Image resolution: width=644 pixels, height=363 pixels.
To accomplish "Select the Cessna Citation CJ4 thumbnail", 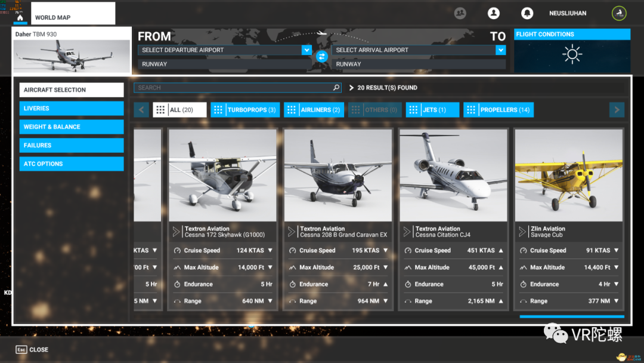I will [x=453, y=176].
